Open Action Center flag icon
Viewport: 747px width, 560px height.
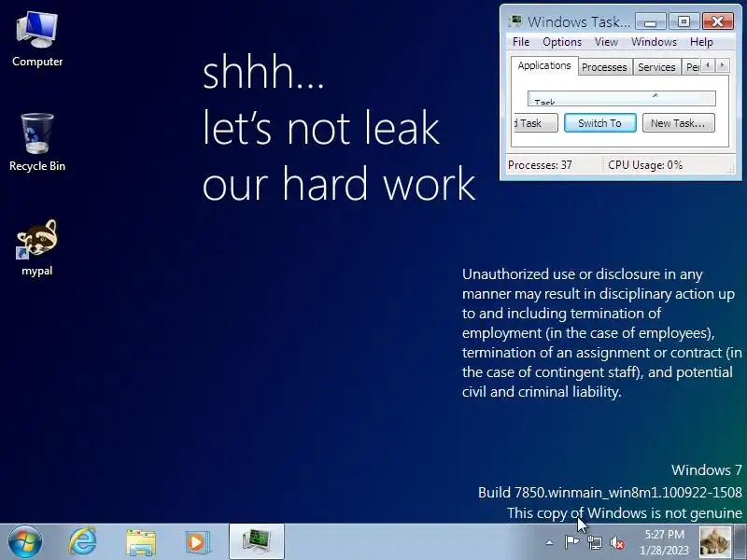(x=571, y=542)
